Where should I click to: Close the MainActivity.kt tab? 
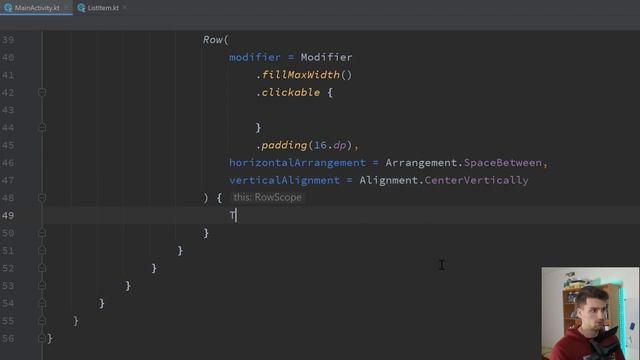point(66,8)
